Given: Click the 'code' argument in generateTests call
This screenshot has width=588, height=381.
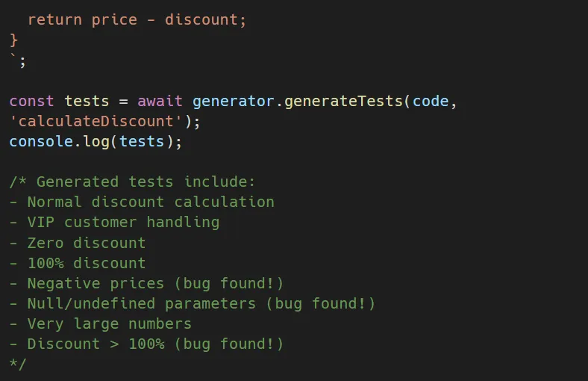Looking at the screenshot, I should point(431,101).
